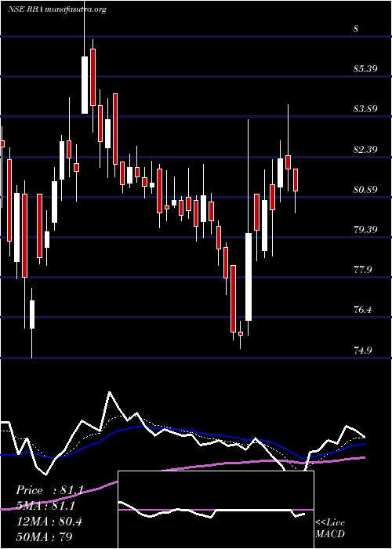Image resolution: width=392 pixels, height=549 pixels.
Task: Select the 76.4 price level label
Action: (x=362, y=310)
